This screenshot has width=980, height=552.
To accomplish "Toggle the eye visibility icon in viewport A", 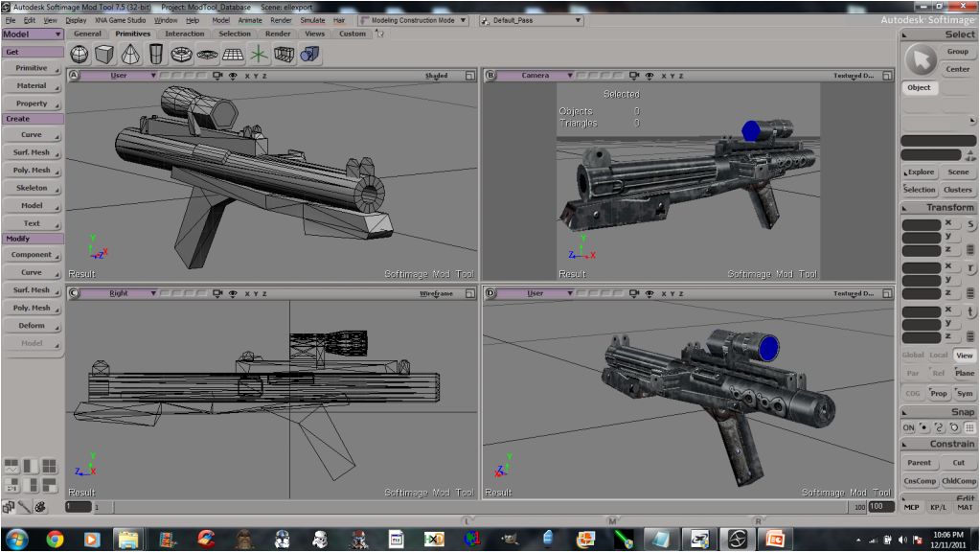I will click(x=233, y=76).
